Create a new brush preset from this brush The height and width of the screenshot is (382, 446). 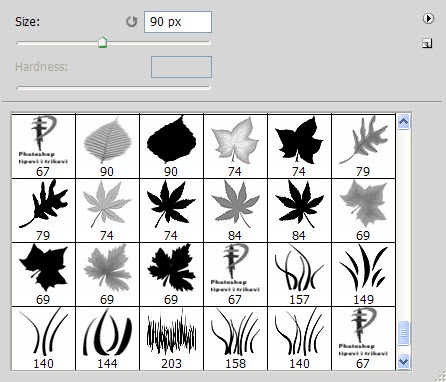(x=427, y=43)
